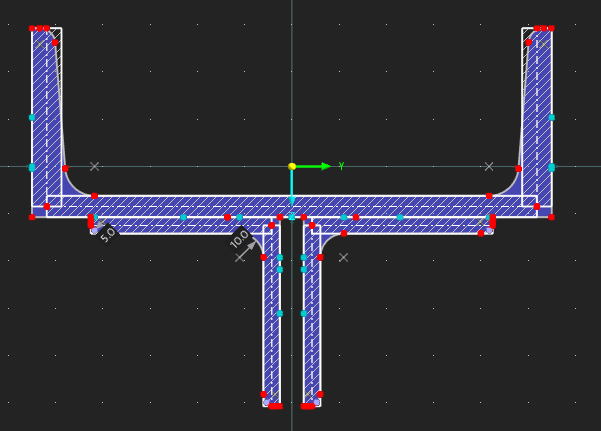Click the 10.0 dimension label

(x=240, y=239)
